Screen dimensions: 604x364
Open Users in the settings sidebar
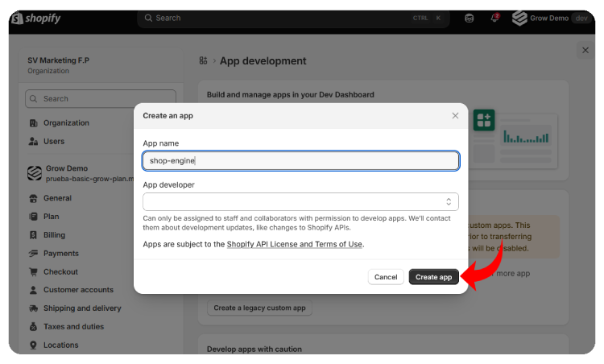(53, 142)
